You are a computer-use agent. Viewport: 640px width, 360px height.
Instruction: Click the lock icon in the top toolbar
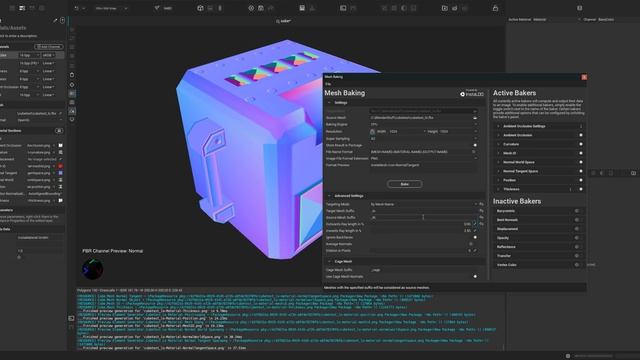(495, 8)
